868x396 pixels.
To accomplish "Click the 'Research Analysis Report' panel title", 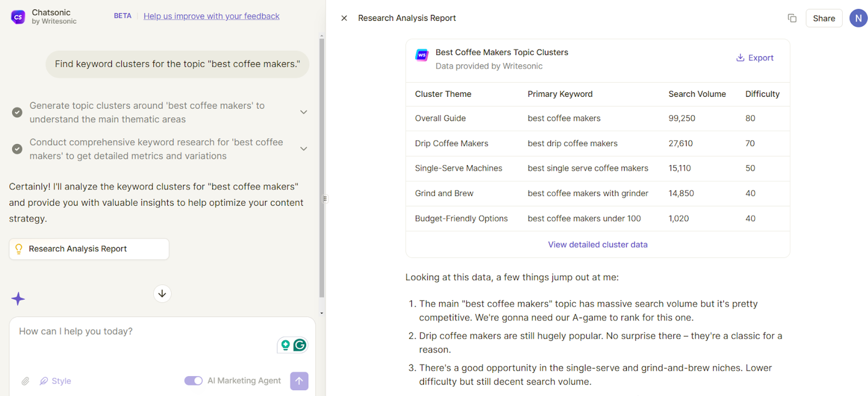I will 407,18.
